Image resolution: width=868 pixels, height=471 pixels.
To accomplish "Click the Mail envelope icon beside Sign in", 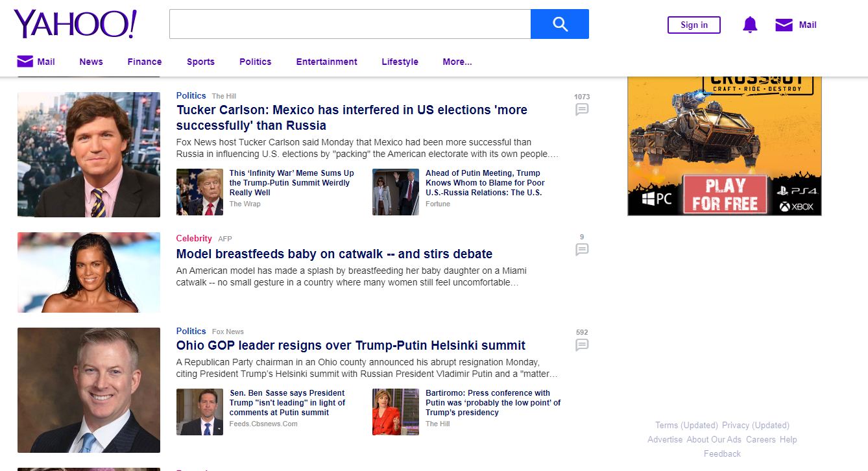I will click(784, 25).
